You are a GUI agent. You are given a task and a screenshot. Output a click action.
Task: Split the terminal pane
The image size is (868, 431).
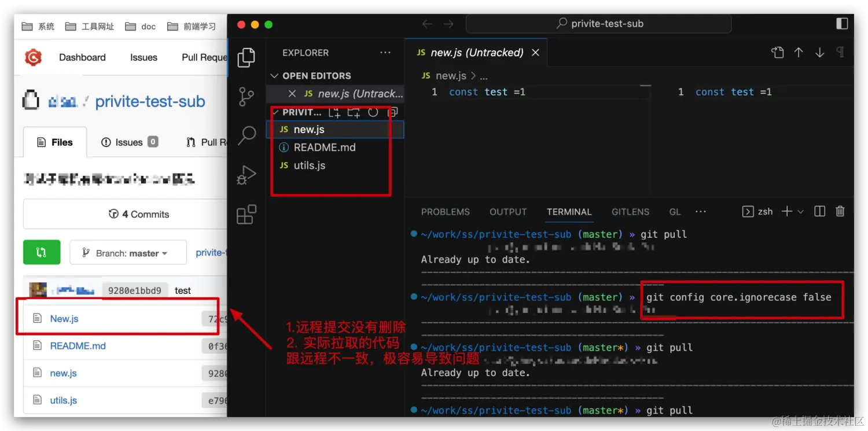[x=819, y=211]
